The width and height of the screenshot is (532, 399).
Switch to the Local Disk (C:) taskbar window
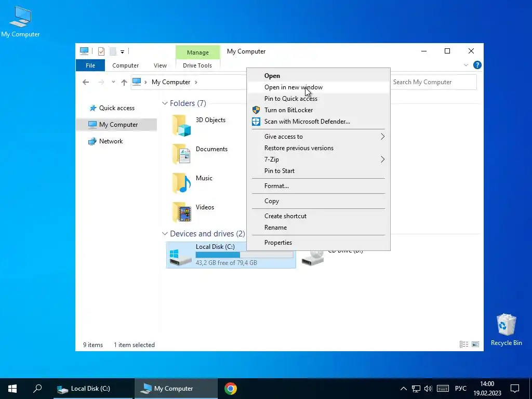pyautogui.click(x=94, y=389)
